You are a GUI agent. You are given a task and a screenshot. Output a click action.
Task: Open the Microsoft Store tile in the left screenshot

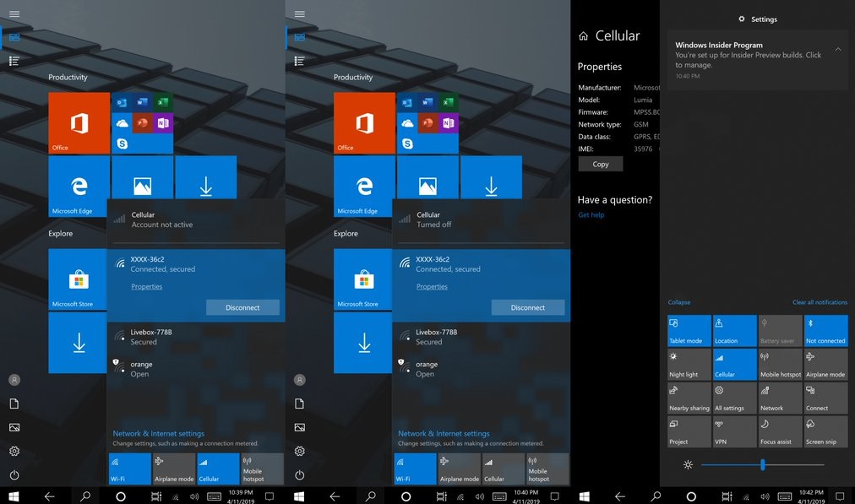pyautogui.click(x=78, y=279)
